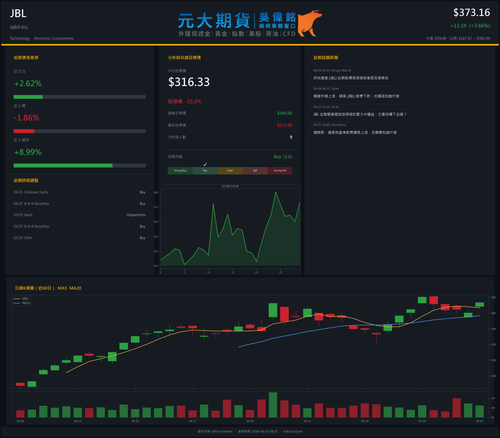
Task: Open the 05/27 Zacks JBL news headline
Action: pos(360,114)
